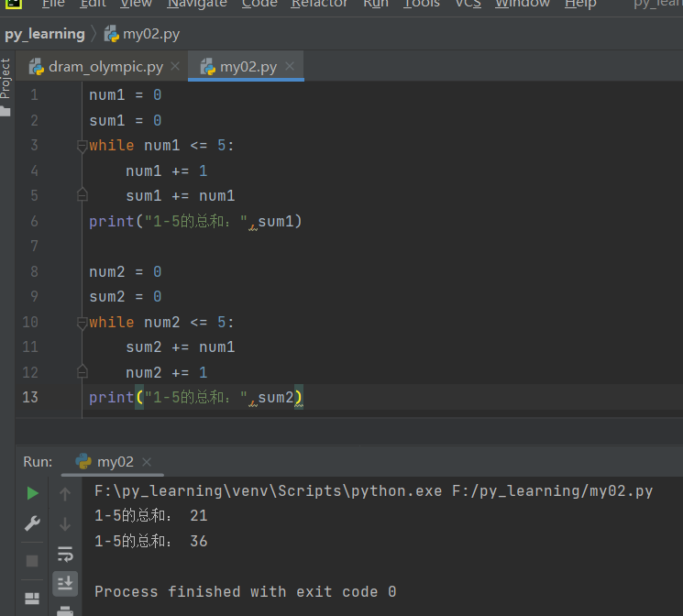Close the my02.py editor tab

click(290, 66)
